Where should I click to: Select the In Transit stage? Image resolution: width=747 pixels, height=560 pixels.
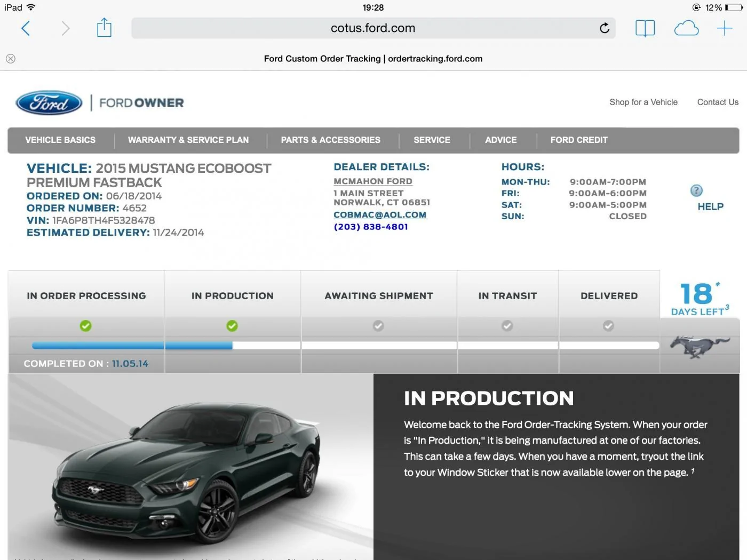pos(508,296)
